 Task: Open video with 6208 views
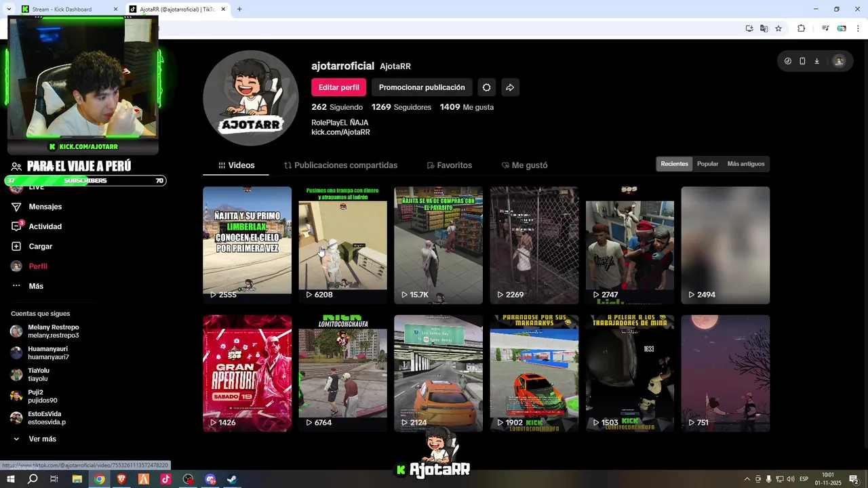342,245
